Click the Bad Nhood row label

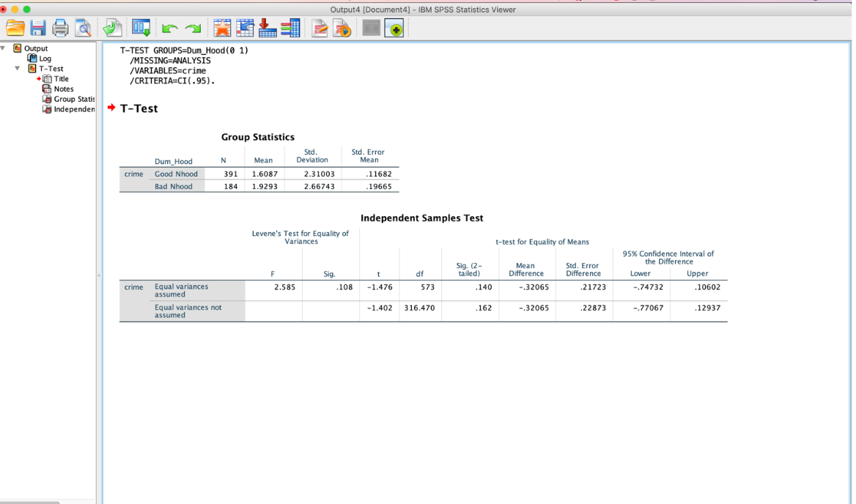173,187
